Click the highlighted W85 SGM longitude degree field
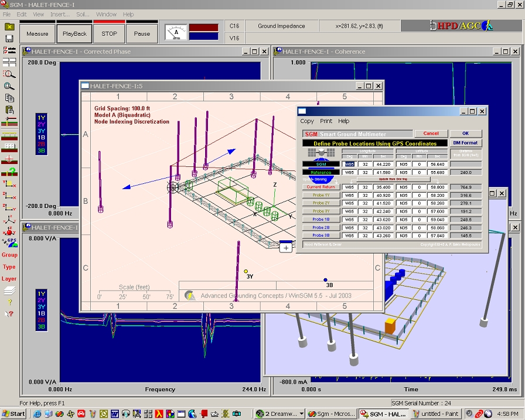 click(x=349, y=165)
